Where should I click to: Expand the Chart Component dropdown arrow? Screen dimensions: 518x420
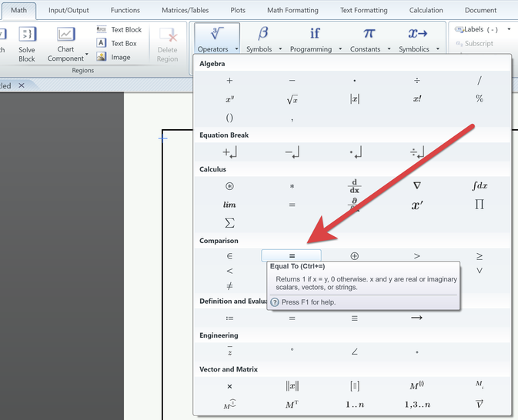tap(87, 54)
